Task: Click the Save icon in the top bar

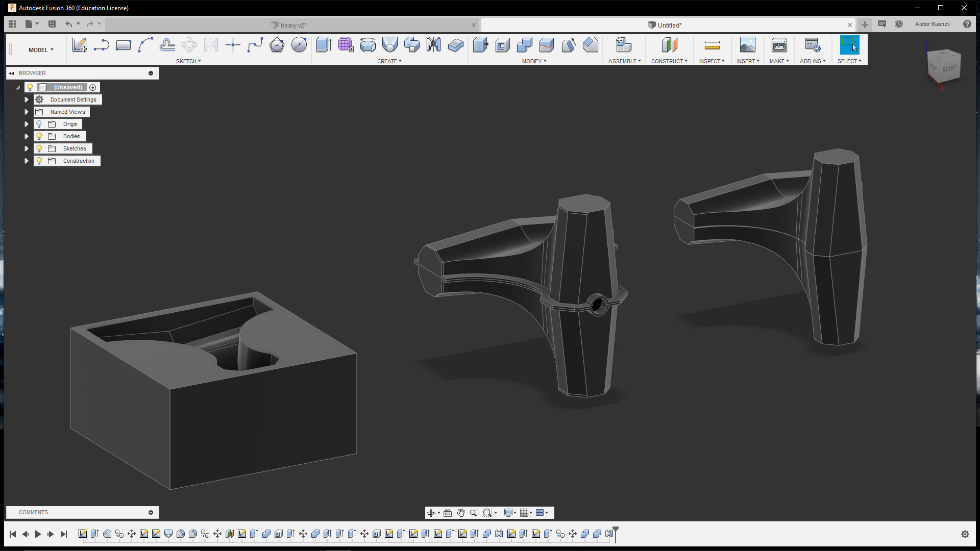Action: [x=52, y=24]
